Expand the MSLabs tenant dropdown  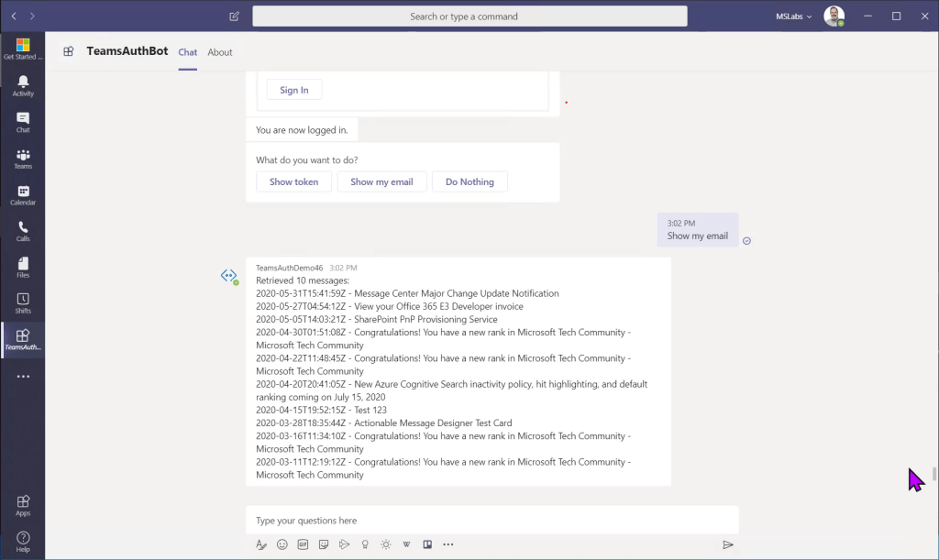pos(794,16)
